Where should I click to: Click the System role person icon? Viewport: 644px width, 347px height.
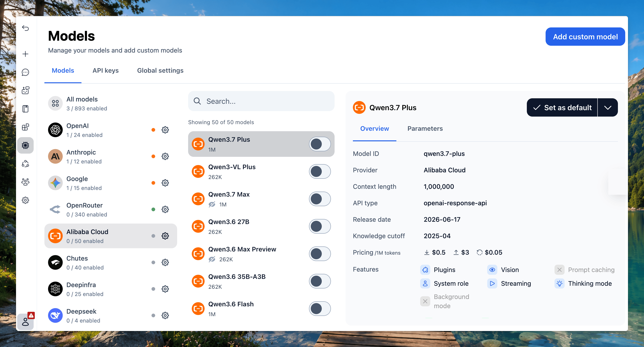425,283
